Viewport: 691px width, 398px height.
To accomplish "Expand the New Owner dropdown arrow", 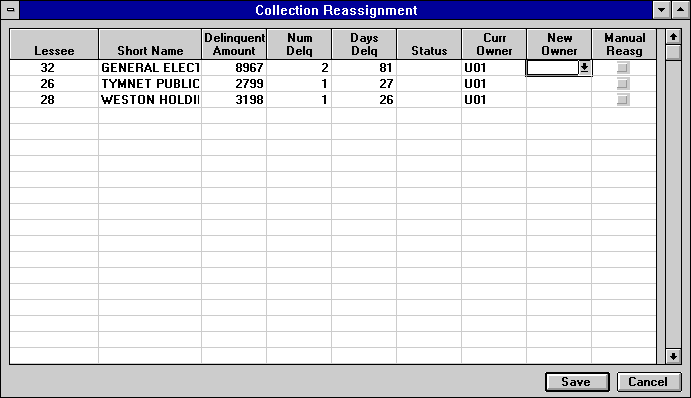I will coord(584,67).
